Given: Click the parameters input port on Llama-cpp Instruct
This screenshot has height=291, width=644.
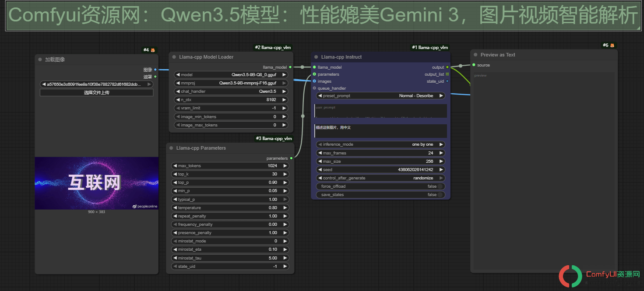Looking at the screenshot, I should (314, 74).
